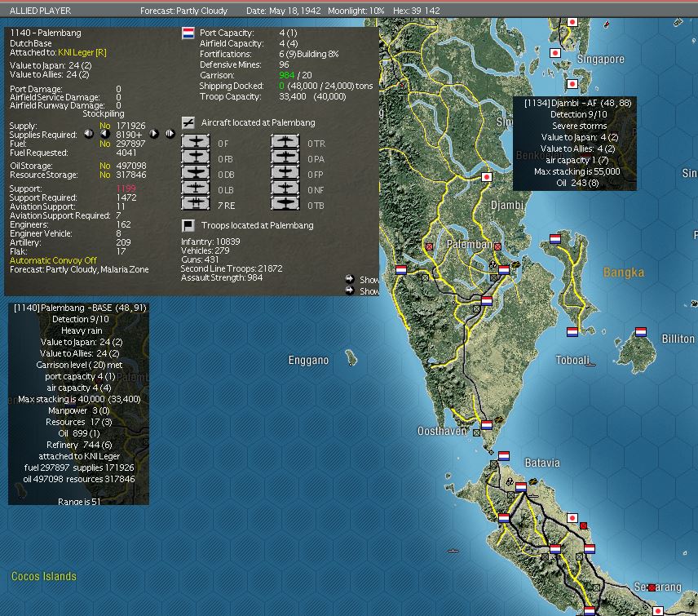Click the 'Bangka' island label
Image resolution: width=698 pixels, height=616 pixels.
(x=624, y=273)
